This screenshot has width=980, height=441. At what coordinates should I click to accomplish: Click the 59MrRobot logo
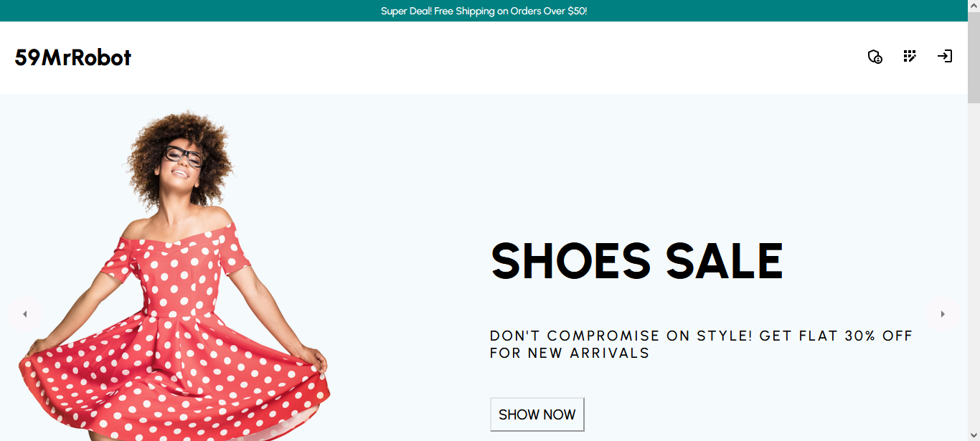pyautogui.click(x=72, y=57)
